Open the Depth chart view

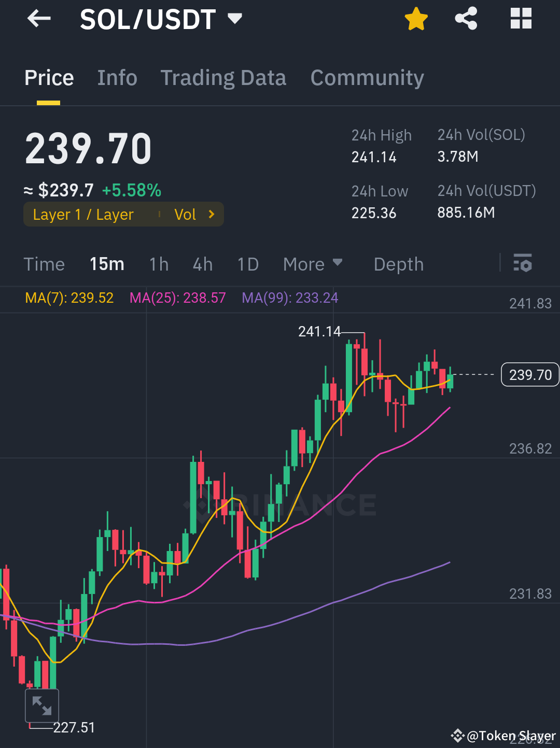pos(398,264)
